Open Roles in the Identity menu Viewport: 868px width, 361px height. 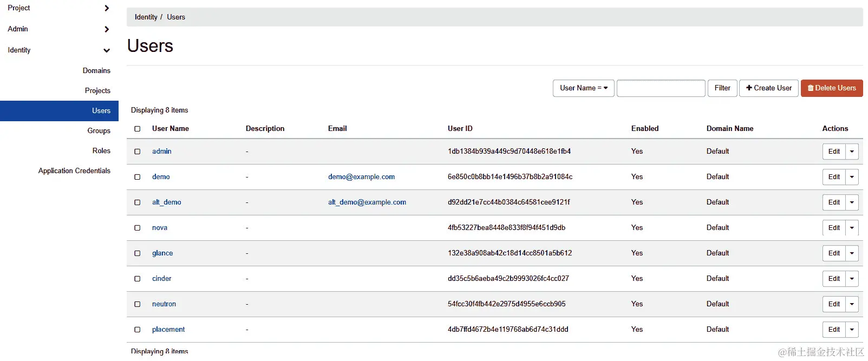point(101,150)
